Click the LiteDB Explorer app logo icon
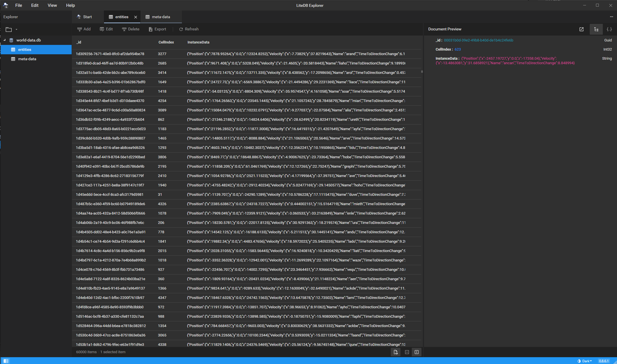Screen dimensions: 617x364 (6, 5)
